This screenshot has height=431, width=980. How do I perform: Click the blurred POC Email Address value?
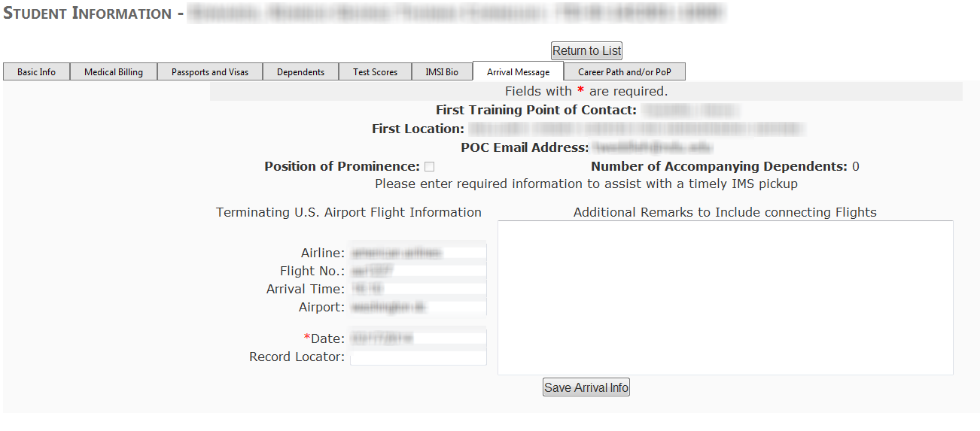click(652, 148)
